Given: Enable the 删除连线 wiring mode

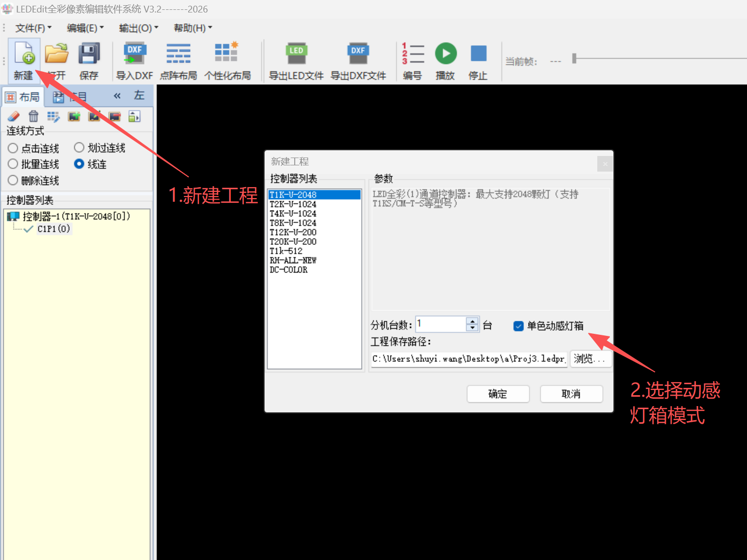Looking at the screenshot, I should [12, 180].
